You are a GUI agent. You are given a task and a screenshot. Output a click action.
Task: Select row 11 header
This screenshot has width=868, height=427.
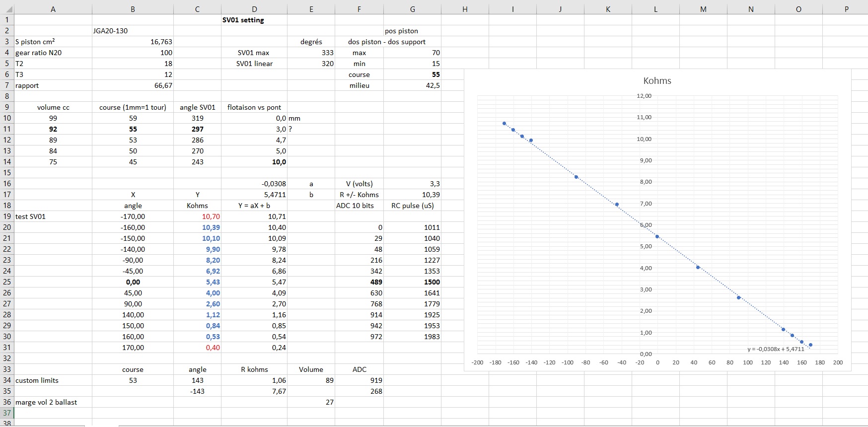pos(7,129)
